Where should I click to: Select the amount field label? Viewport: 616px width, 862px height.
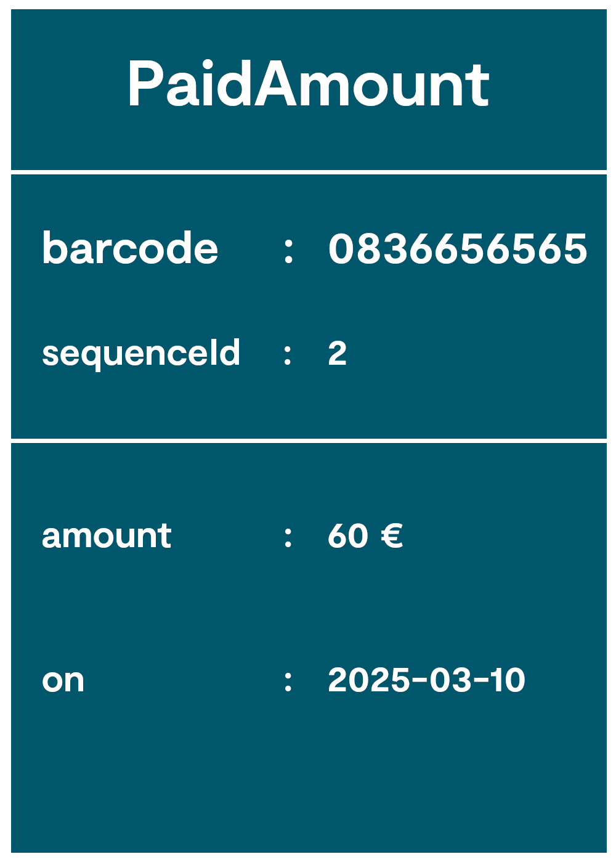coord(106,535)
